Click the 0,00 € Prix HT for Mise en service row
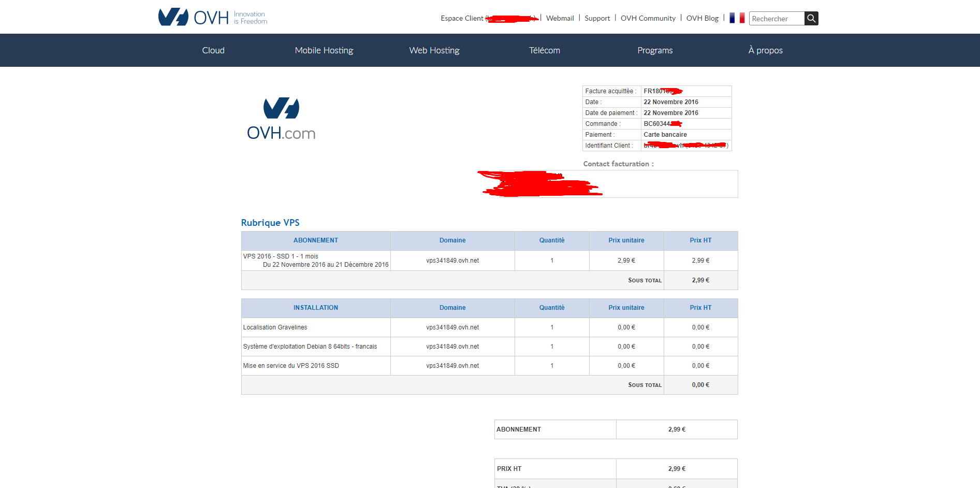 click(700, 366)
